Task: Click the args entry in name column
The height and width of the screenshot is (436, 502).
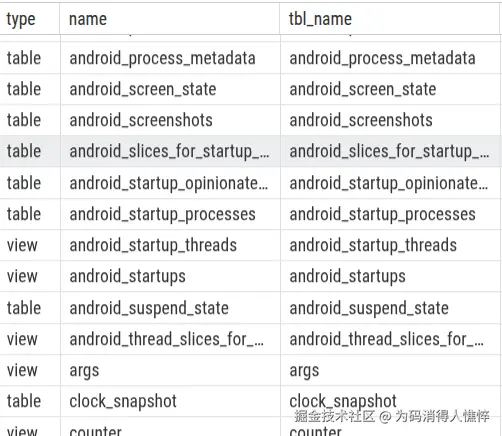Action: point(84,371)
